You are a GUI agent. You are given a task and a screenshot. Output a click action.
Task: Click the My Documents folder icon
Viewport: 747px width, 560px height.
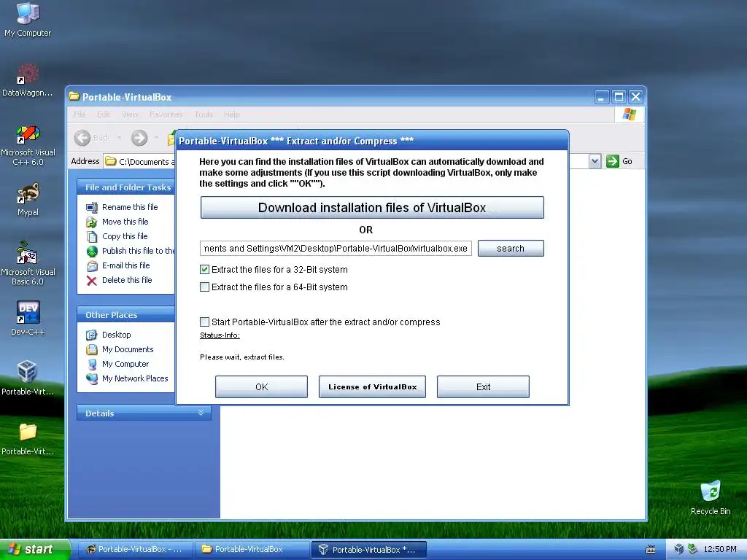(x=91, y=349)
